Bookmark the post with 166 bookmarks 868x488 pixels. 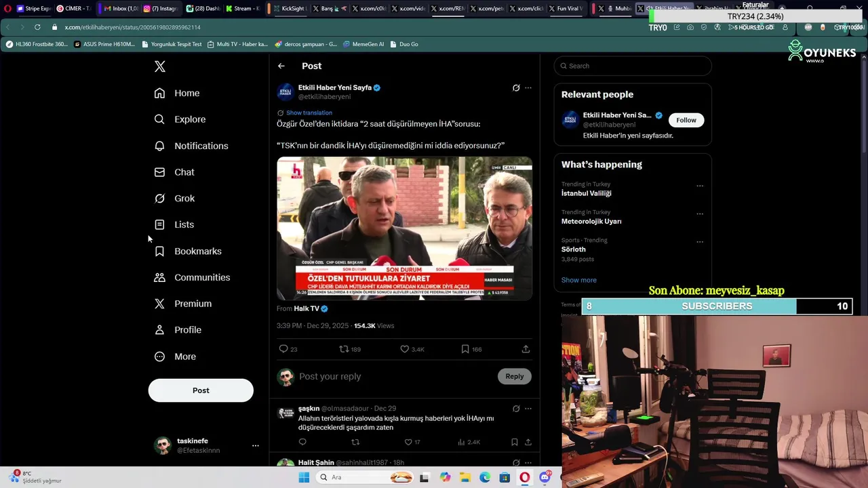[x=465, y=349]
